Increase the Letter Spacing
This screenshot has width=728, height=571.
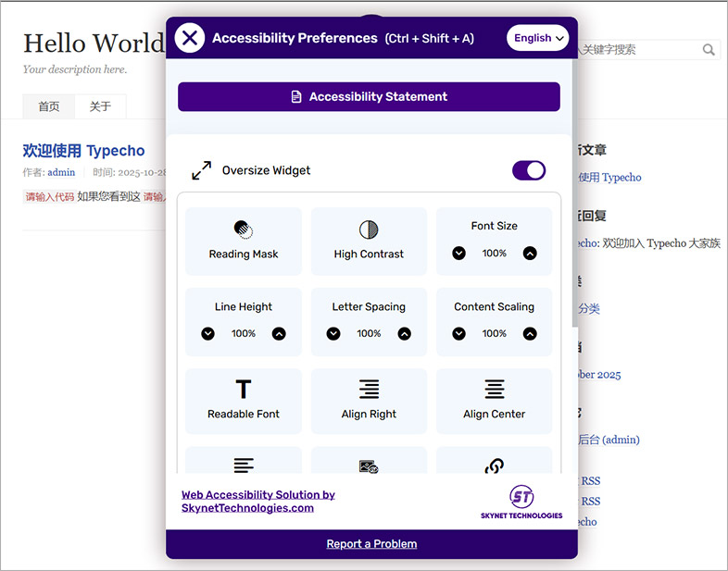405,333
